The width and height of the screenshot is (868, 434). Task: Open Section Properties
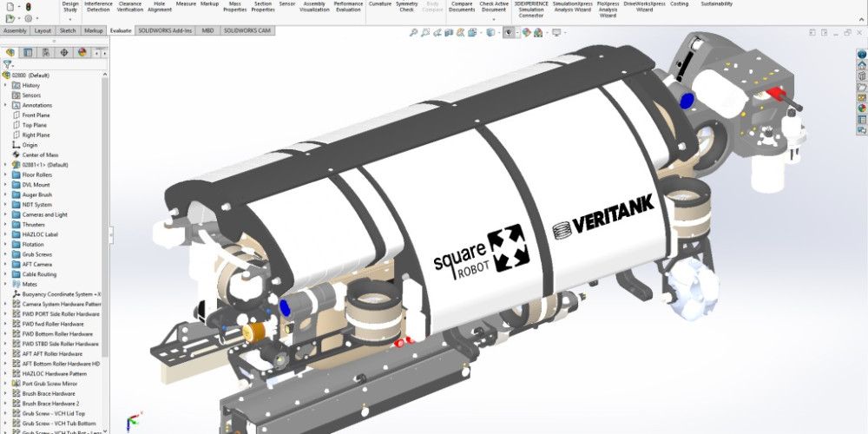[263, 7]
